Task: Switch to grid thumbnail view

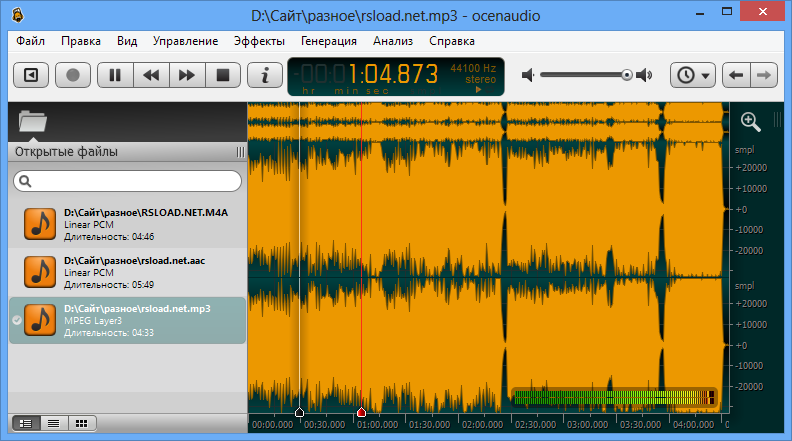Action: point(81,423)
